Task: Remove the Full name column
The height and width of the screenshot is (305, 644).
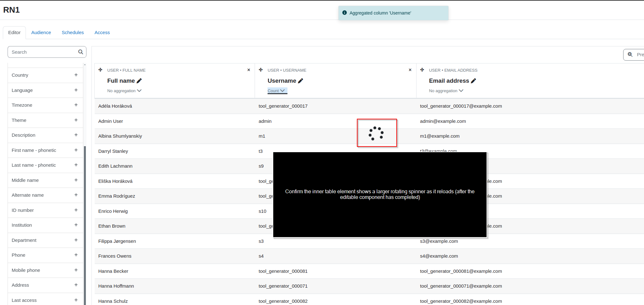Action: tap(249, 70)
